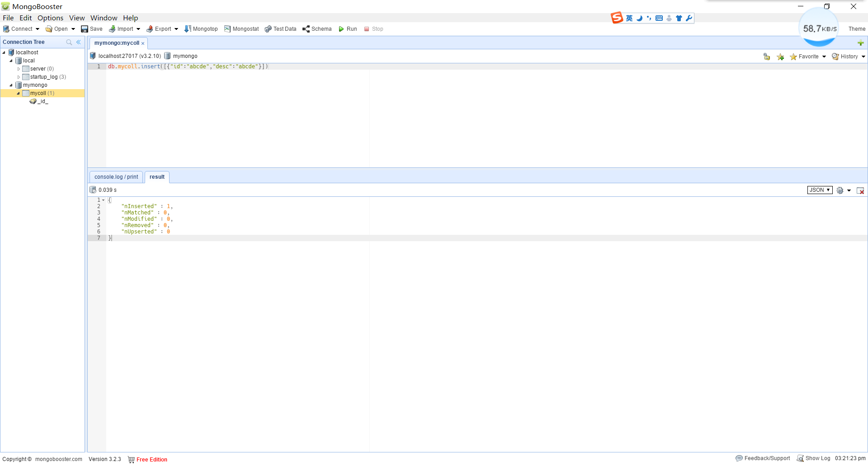Launch Mongostat from toolbar
This screenshot has height=466, width=868.
pyautogui.click(x=241, y=29)
